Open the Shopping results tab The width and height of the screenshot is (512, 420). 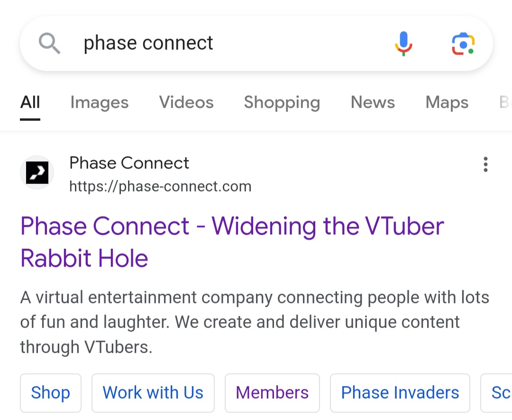282,102
